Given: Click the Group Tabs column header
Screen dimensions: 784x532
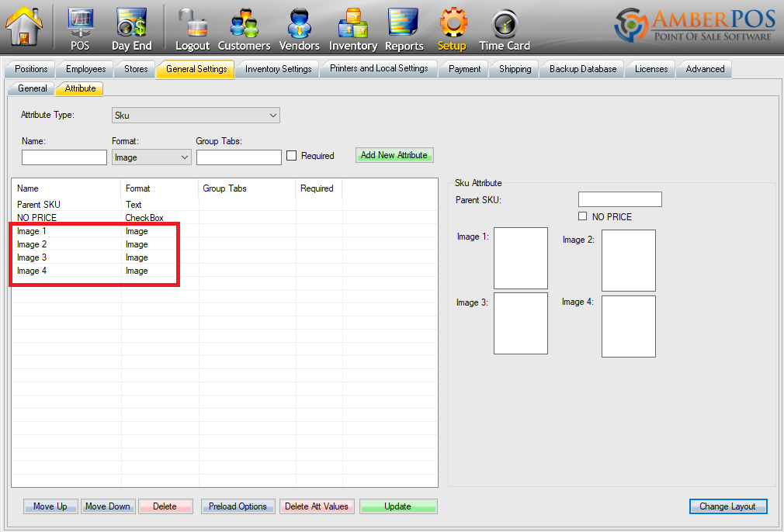Looking at the screenshot, I should (247, 188).
